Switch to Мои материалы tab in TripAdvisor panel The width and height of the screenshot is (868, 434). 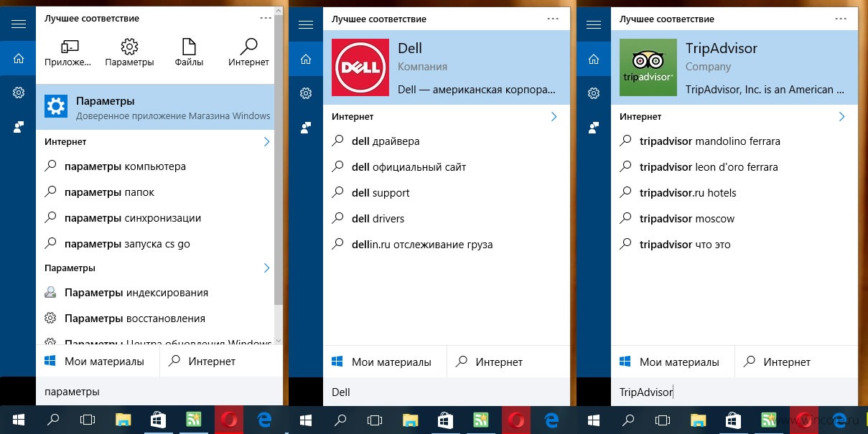tap(673, 362)
